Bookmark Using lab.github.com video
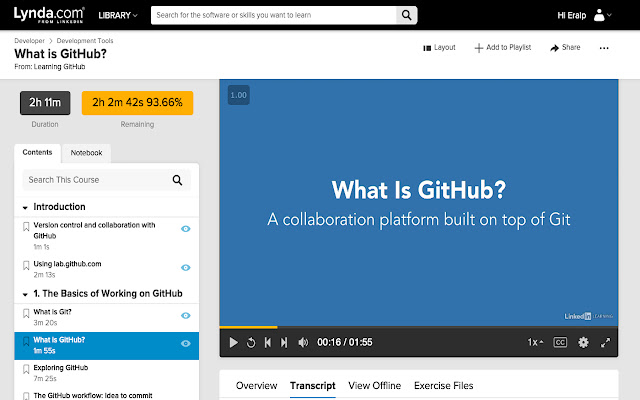The image size is (640, 400). (26, 265)
